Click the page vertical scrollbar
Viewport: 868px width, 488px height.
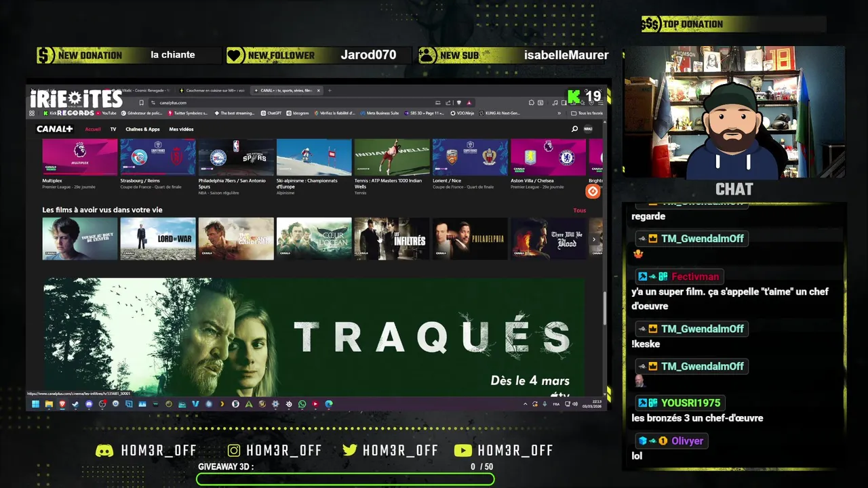click(604, 308)
